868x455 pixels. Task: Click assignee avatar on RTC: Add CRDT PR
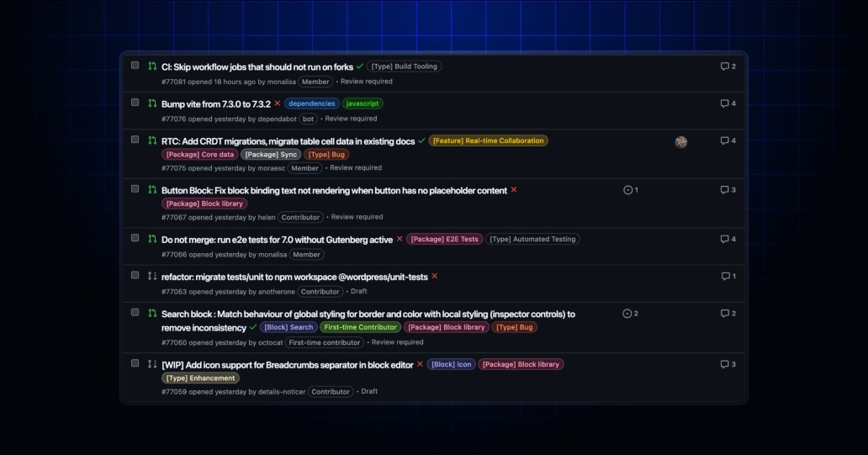pyautogui.click(x=681, y=142)
